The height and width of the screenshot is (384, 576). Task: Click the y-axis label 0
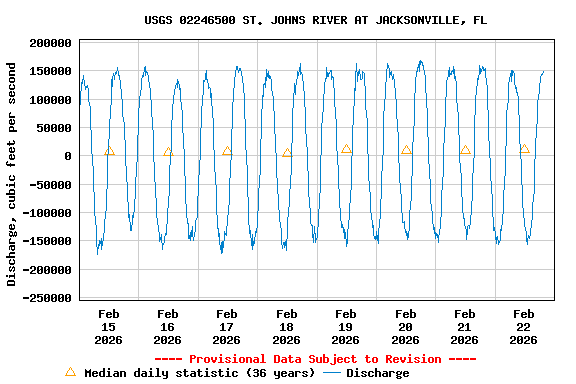pyautogui.click(x=68, y=157)
